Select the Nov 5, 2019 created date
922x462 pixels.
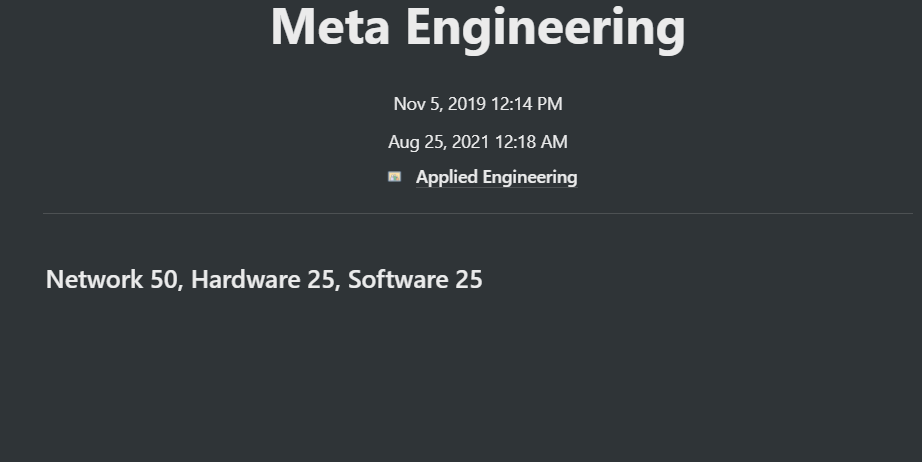tap(439, 104)
